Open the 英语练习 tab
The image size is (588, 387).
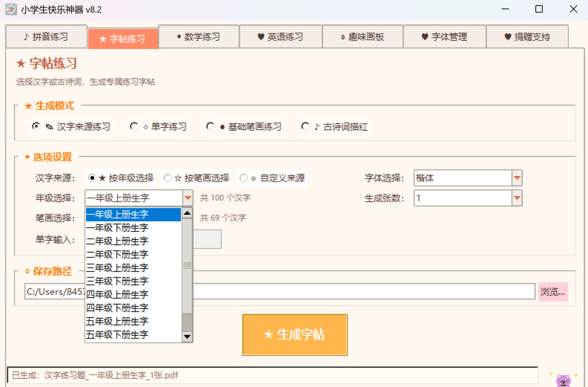(280, 37)
